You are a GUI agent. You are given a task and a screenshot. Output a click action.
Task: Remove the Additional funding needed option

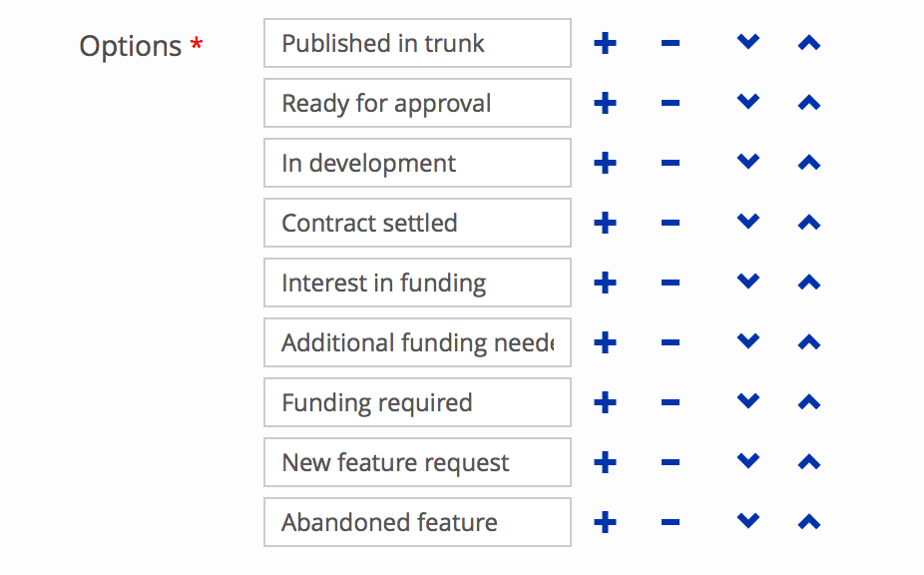pos(671,342)
